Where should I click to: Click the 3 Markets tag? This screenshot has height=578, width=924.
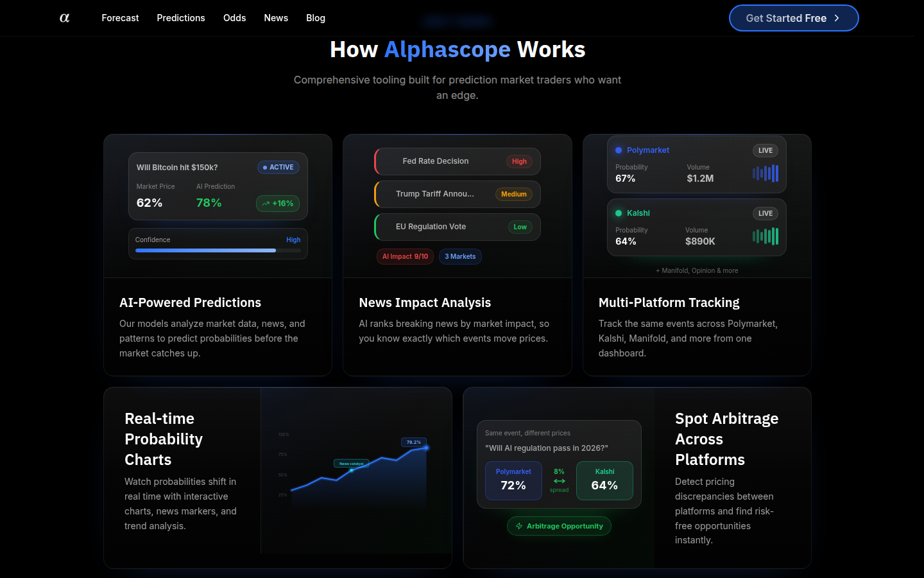pyautogui.click(x=460, y=256)
